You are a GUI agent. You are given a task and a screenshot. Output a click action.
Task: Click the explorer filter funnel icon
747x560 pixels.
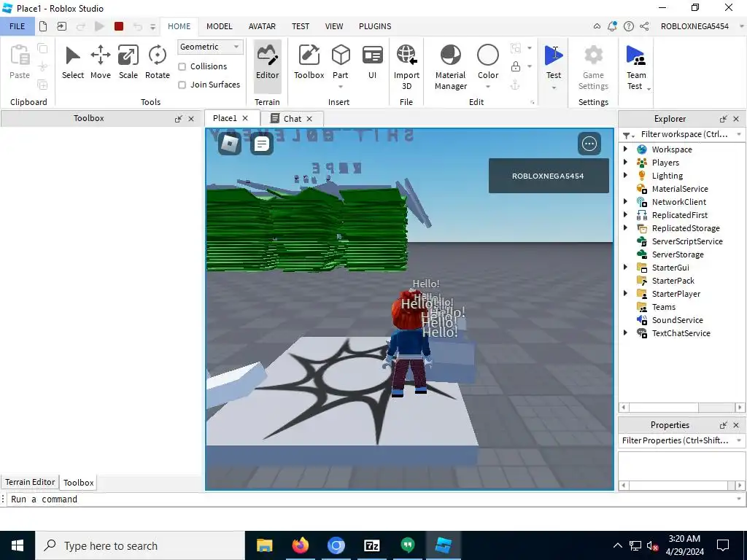tap(627, 135)
